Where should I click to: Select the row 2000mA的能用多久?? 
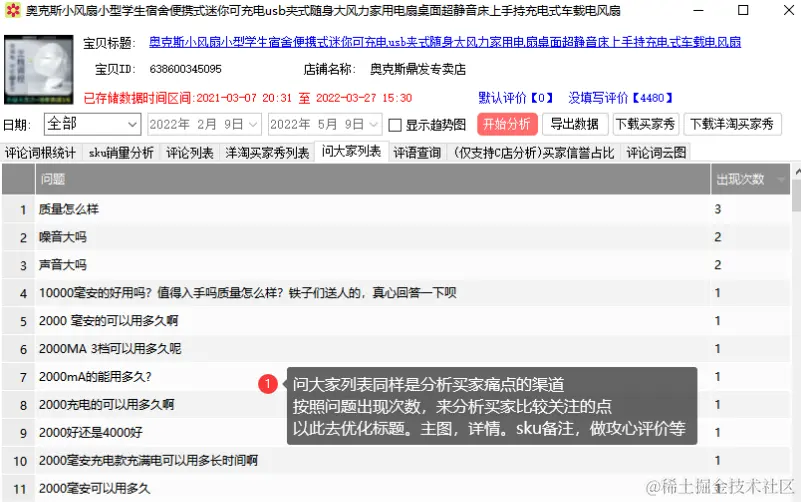tap(396, 377)
